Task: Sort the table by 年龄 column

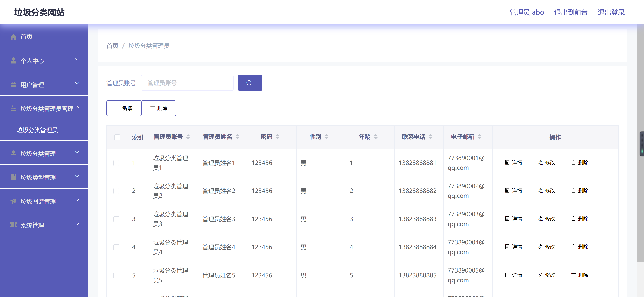Action: 376,137
